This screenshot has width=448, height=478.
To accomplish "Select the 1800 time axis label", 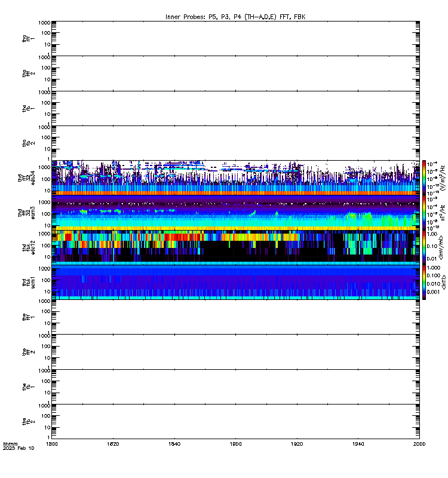I will click(x=51, y=444).
